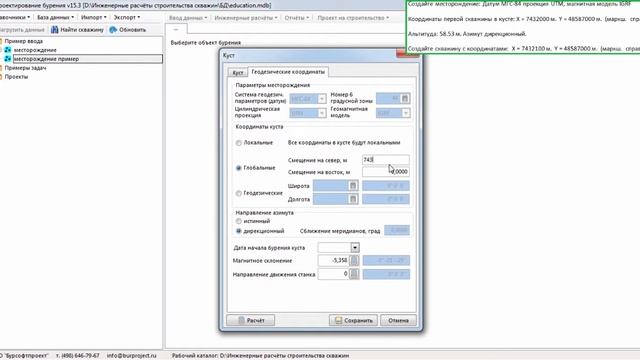Open calculator icon for Магнитное склонение
640x360 pixels.
click(x=354, y=260)
